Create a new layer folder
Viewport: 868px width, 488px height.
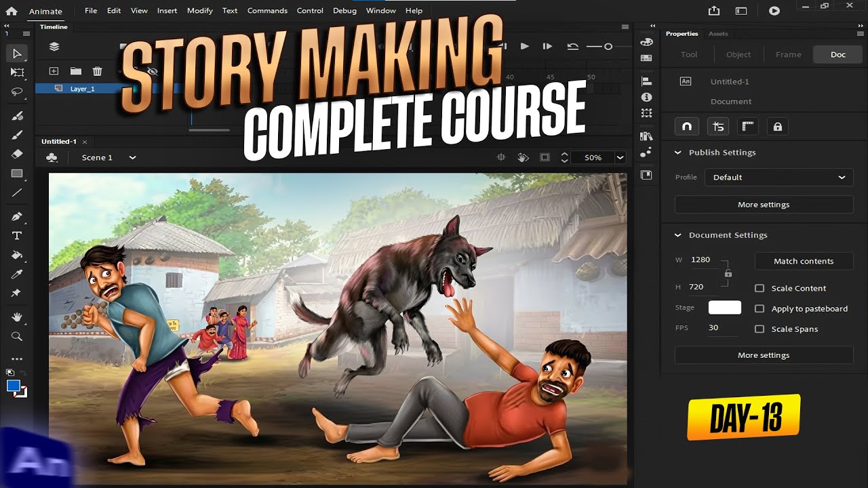[x=76, y=71]
